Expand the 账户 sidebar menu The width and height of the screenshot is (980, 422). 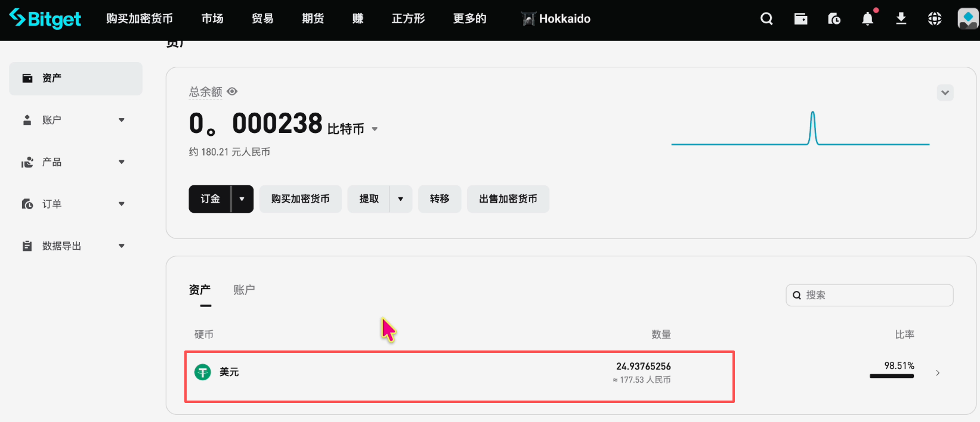[75, 120]
